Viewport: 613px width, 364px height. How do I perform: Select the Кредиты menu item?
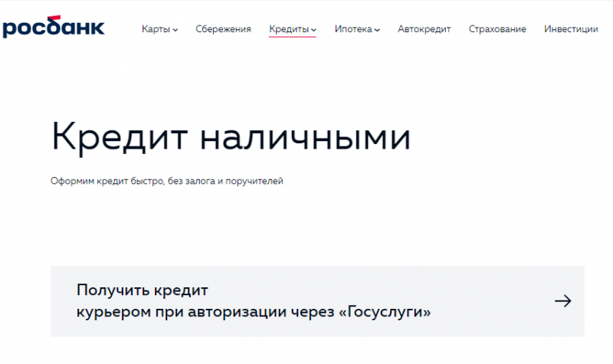click(x=290, y=29)
